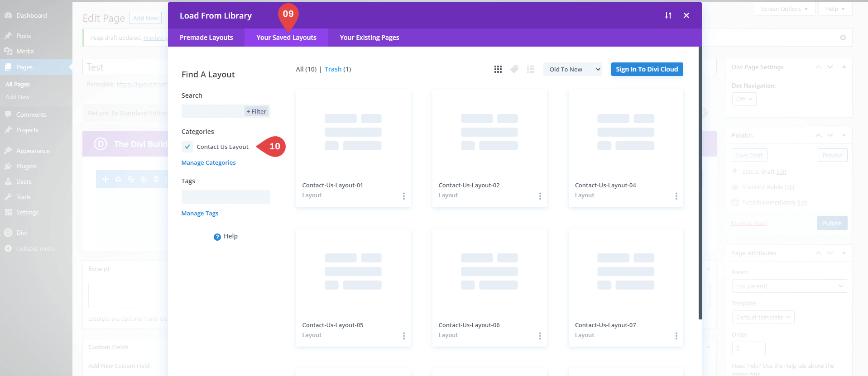Open the Default template dropdown
Image resolution: width=868 pixels, height=376 pixels.
[763, 317]
